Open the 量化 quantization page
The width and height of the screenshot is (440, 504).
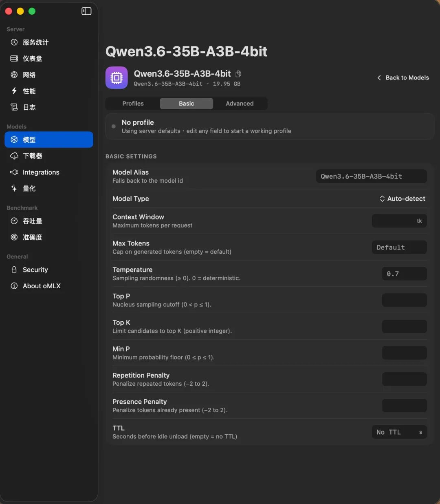click(x=49, y=188)
